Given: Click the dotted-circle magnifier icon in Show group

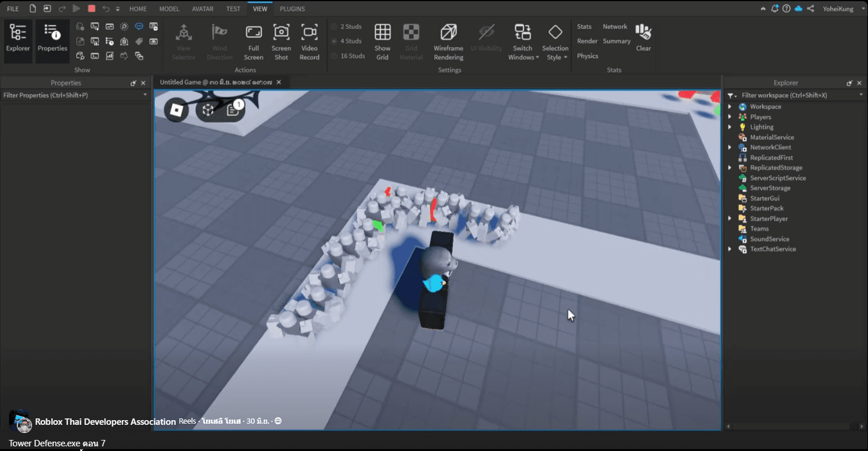Looking at the screenshot, I should 124,27.
